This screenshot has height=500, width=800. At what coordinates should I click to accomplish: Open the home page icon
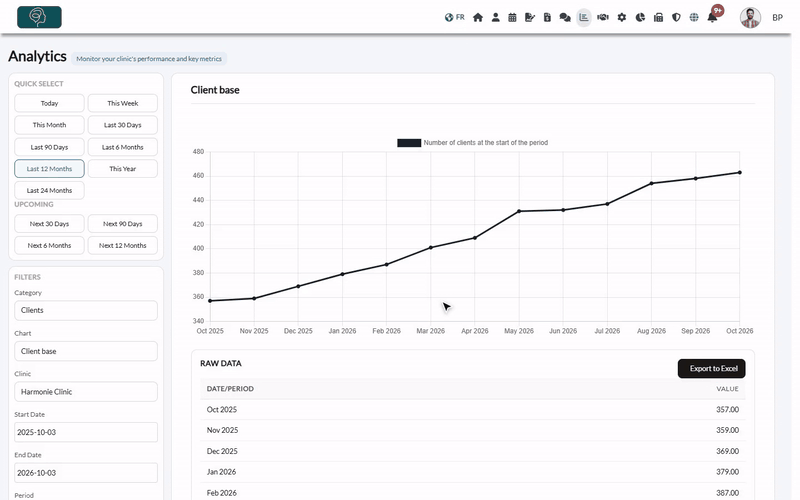(478, 17)
